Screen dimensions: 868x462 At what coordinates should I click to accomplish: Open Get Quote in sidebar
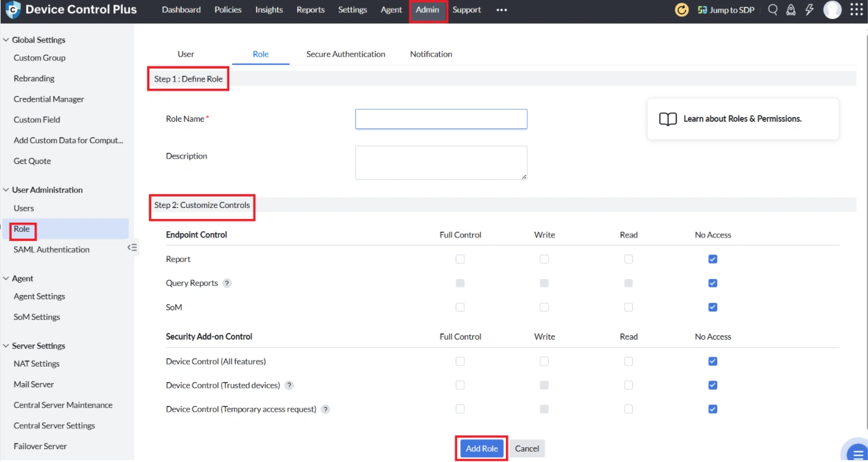(32, 161)
